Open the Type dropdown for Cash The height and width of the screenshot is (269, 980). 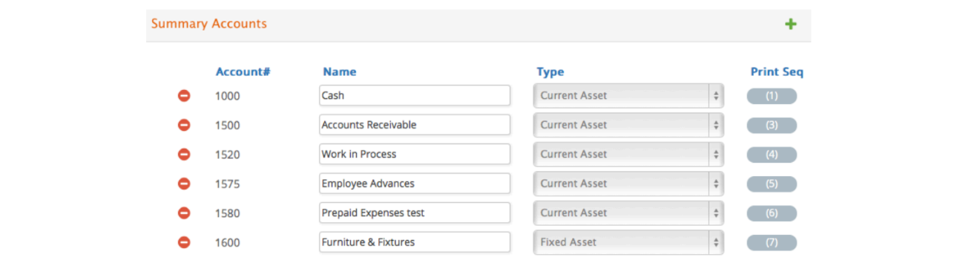[x=628, y=96]
